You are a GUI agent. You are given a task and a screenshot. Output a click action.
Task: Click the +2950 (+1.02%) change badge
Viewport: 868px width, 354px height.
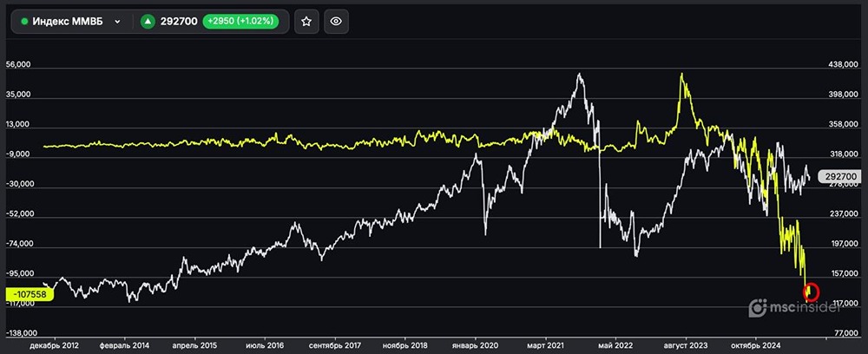click(x=240, y=22)
